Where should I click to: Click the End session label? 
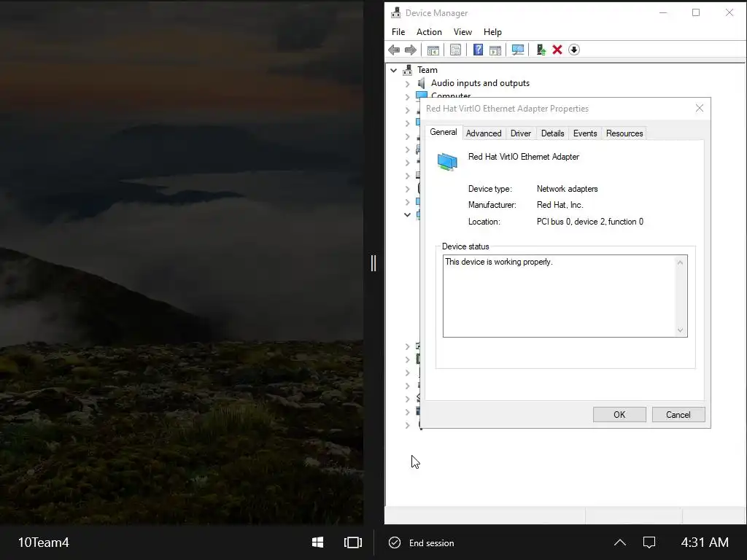(432, 542)
